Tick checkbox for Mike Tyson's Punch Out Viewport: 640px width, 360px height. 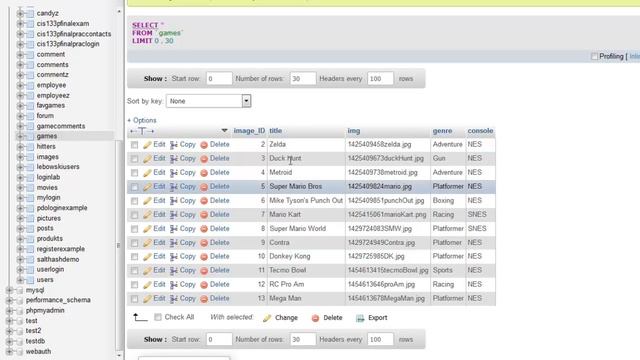click(x=134, y=201)
